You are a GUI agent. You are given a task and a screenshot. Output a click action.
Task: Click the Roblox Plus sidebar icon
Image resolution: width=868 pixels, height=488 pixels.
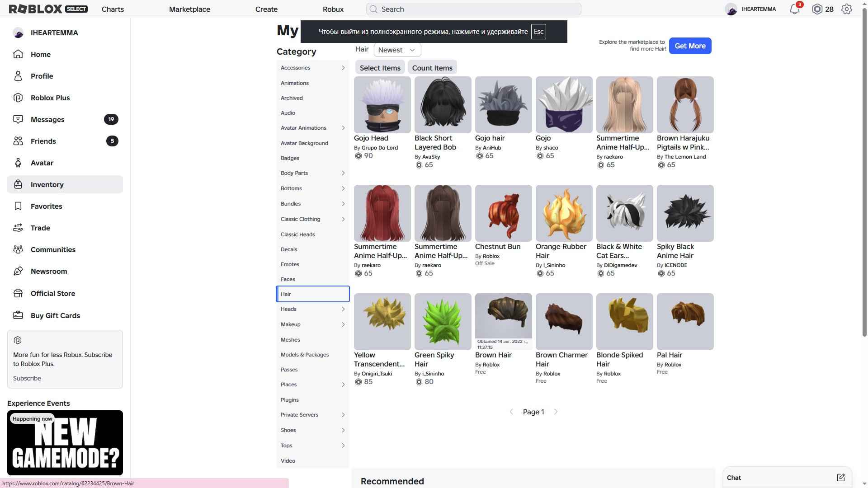[18, 98]
